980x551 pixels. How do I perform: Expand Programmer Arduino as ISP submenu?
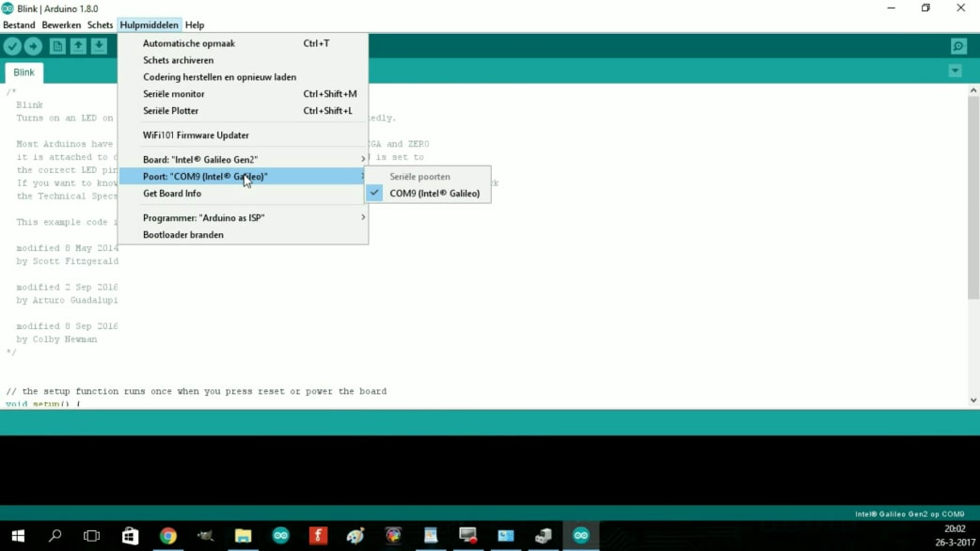(x=244, y=217)
